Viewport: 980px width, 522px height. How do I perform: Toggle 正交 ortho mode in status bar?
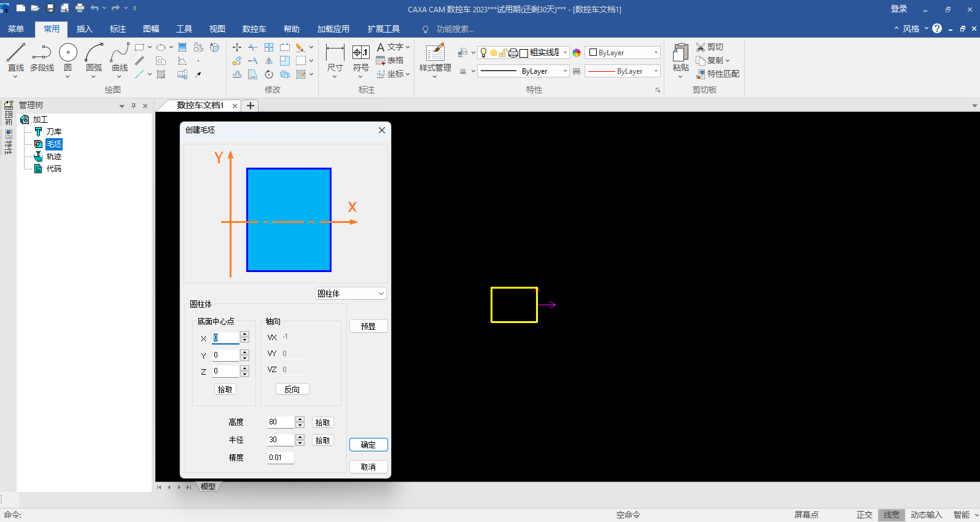(865, 515)
